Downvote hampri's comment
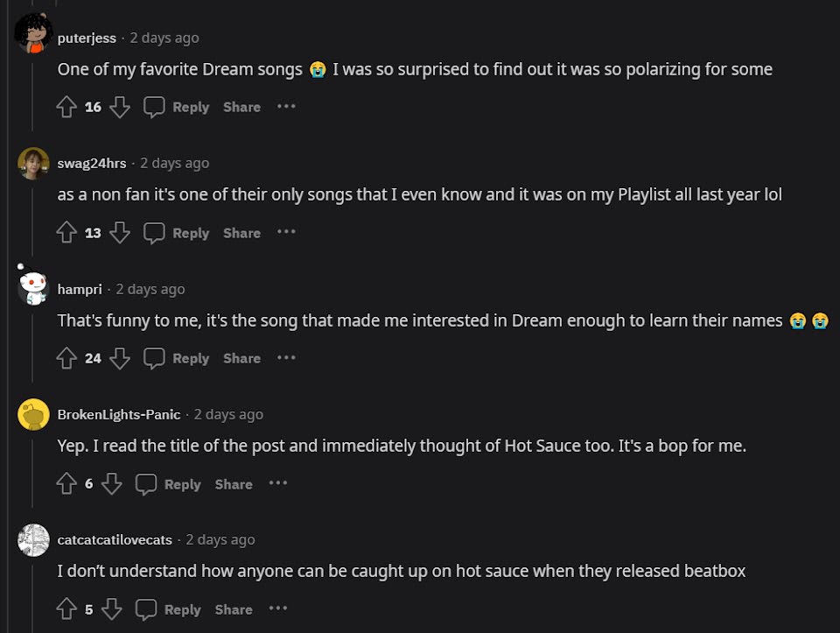Screen dimensions: 840x633 coord(120,358)
